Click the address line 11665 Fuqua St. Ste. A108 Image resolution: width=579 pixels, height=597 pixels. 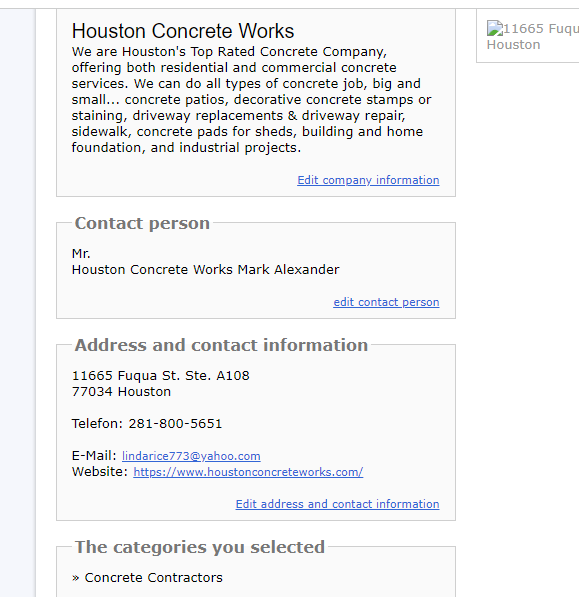tap(161, 376)
